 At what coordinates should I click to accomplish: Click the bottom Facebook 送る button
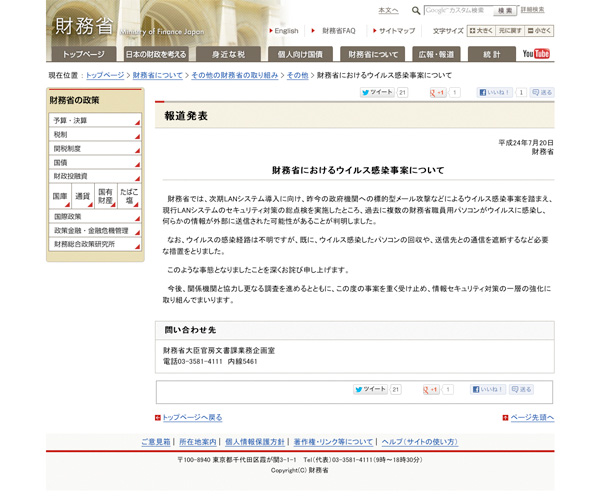(x=521, y=389)
